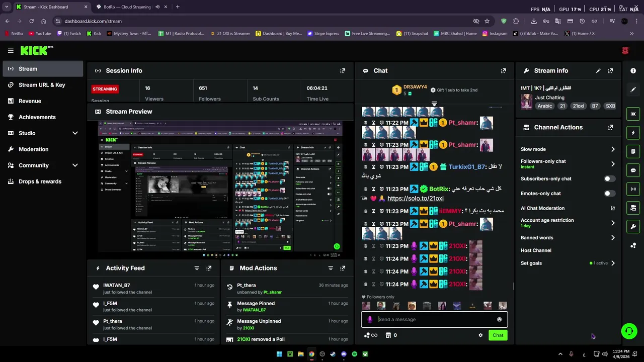The width and height of the screenshot is (644, 362).
Task: Open Stream page in sidebar
Action: [43, 69]
